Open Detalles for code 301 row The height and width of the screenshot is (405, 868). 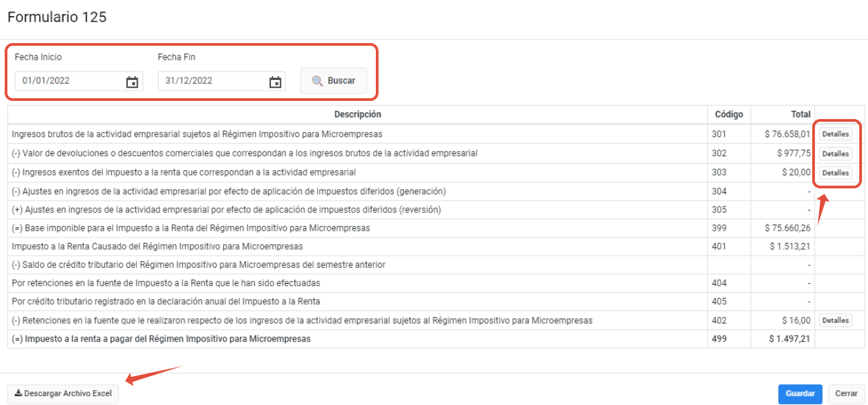pos(836,134)
